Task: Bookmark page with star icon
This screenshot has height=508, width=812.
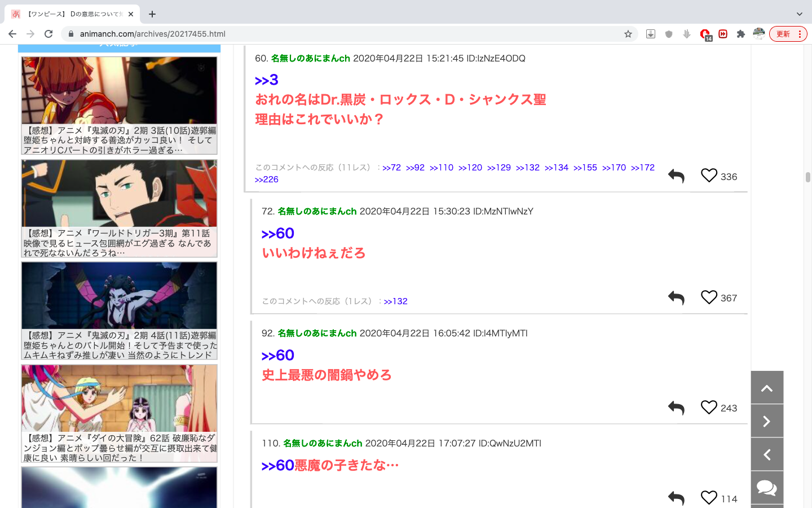Action: (628, 34)
